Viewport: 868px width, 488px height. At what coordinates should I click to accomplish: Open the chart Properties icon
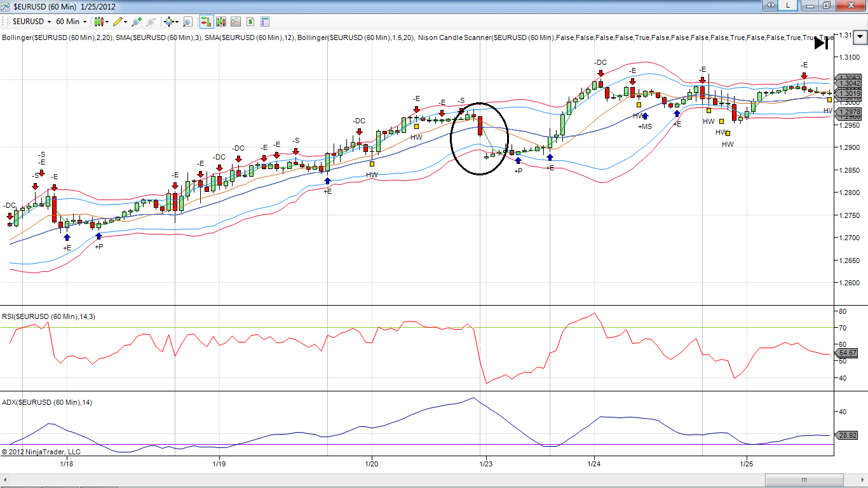click(265, 21)
